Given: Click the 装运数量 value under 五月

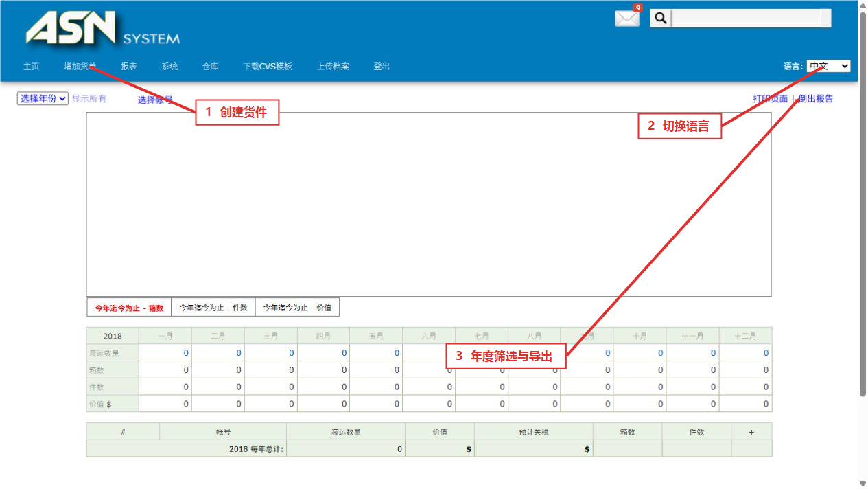Looking at the screenshot, I should tap(397, 353).
